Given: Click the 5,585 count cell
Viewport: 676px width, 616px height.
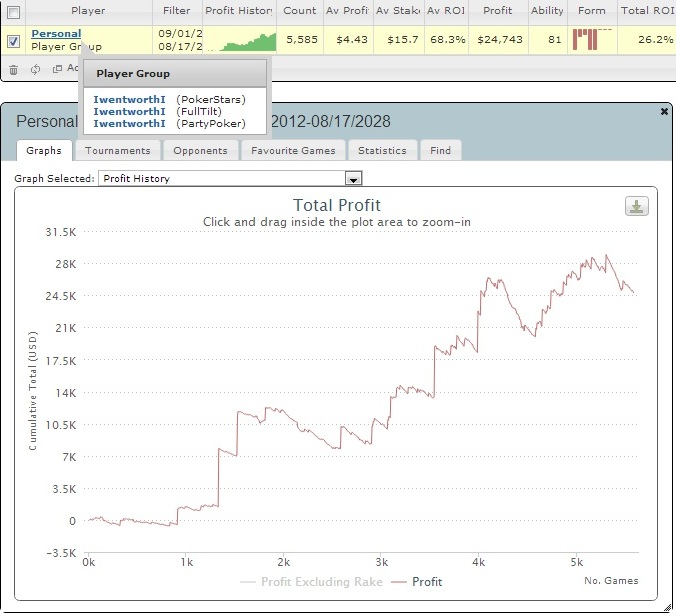Looking at the screenshot, I should pyautogui.click(x=302, y=40).
